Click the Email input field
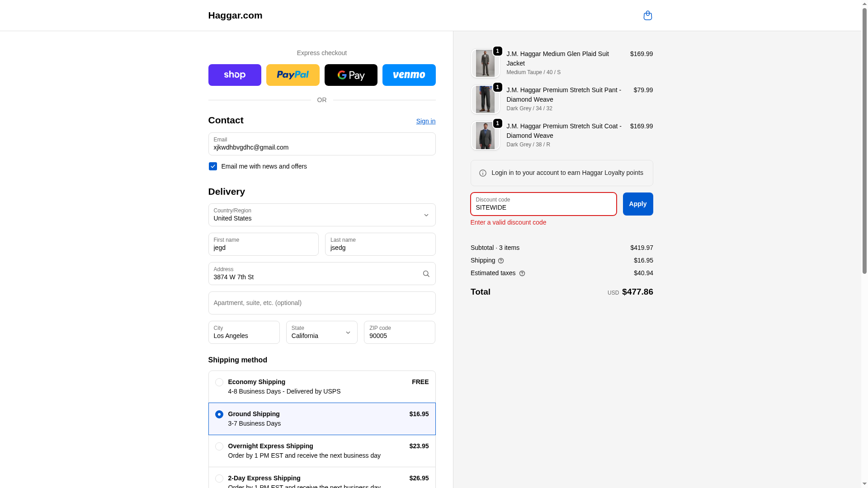This screenshot has width=868, height=488. point(322,144)
